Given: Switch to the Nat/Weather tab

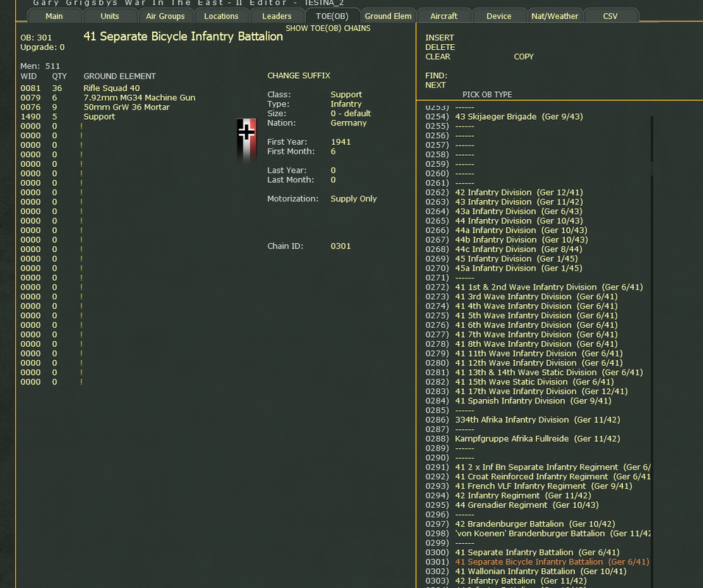Looking at the screenshot, I should point(554,16).
